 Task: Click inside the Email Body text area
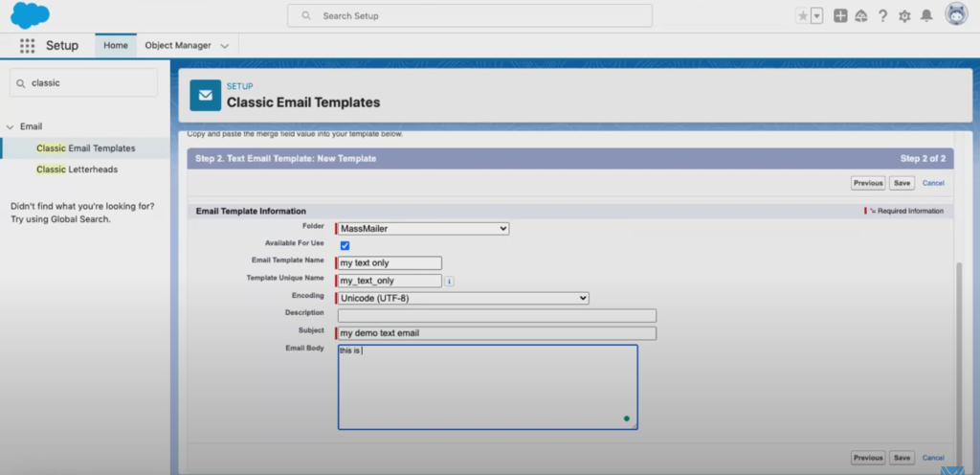[487, 387]
